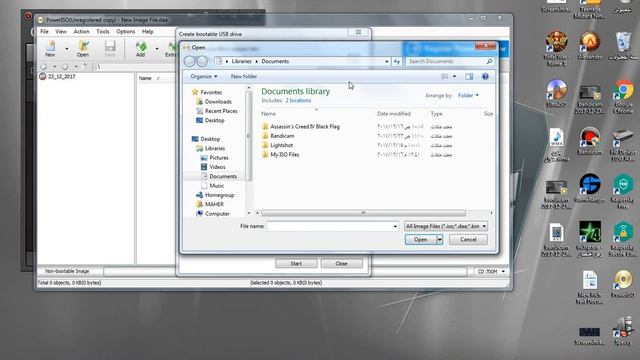The image size is (640, 360).
Task: Open the GameRanger desktop icon
Action: coord(590,188)
